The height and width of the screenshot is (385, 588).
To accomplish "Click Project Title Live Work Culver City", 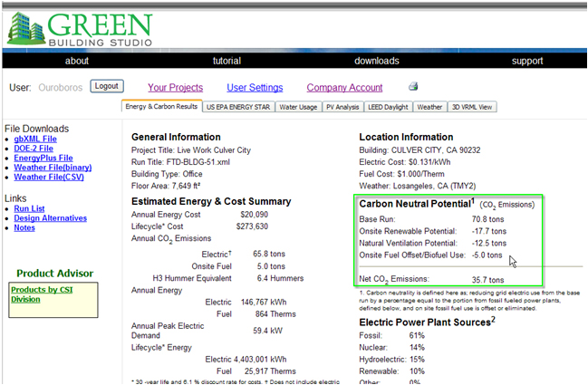I will click(x=191, y=150).
